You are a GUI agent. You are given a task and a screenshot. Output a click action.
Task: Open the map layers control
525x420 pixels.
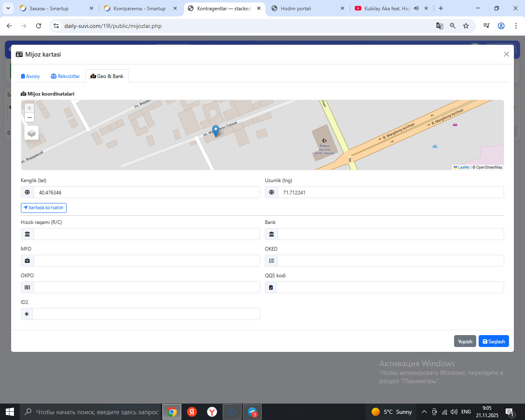32,133
